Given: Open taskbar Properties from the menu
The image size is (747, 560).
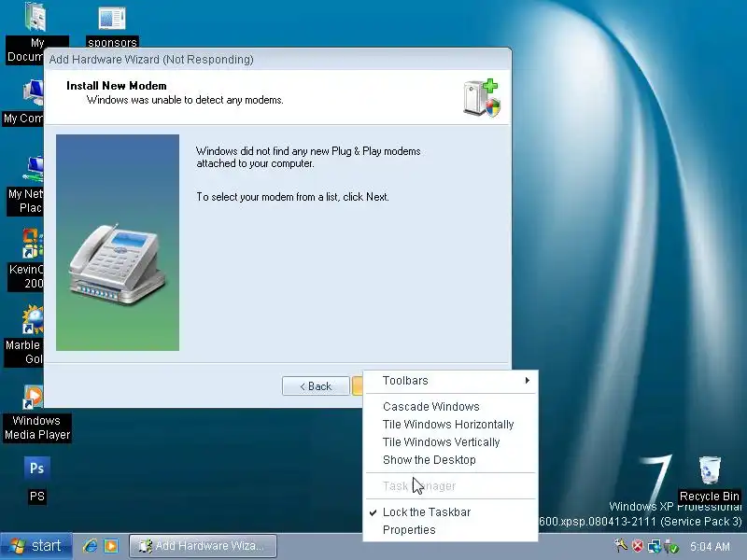Looking at the screenshot, I should click(x=450, y=529).
